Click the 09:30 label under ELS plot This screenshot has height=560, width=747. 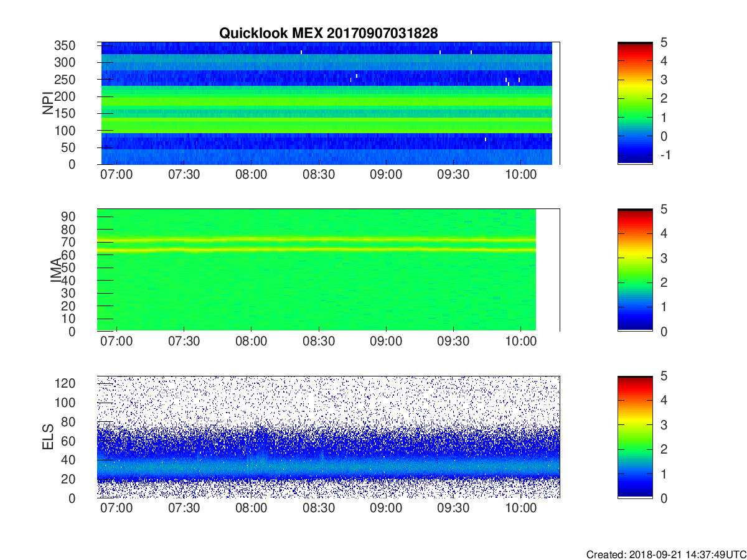pos(453,508)
